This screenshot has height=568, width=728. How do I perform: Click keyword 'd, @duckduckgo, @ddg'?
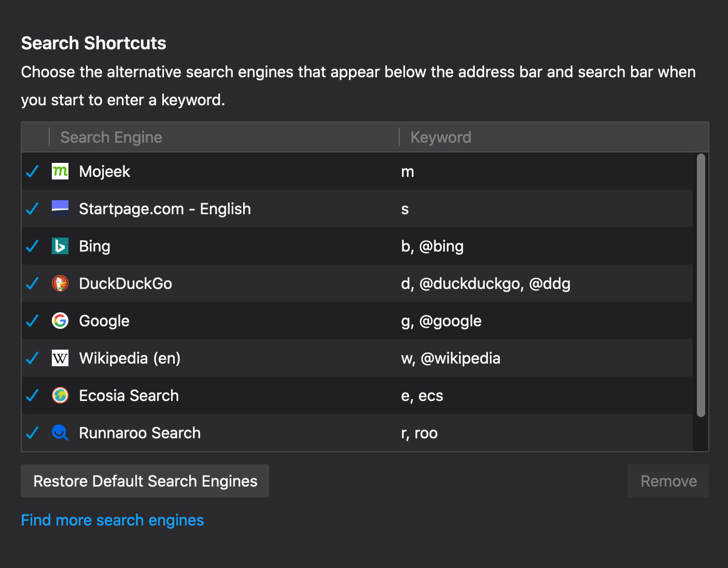(x=486, y=284)
